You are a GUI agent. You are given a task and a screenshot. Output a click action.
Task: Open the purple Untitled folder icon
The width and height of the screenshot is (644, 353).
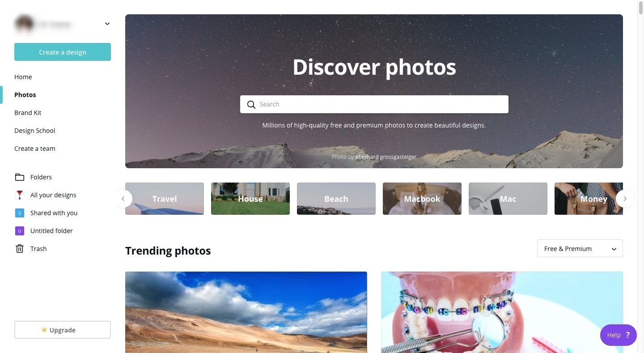(20, 231)
